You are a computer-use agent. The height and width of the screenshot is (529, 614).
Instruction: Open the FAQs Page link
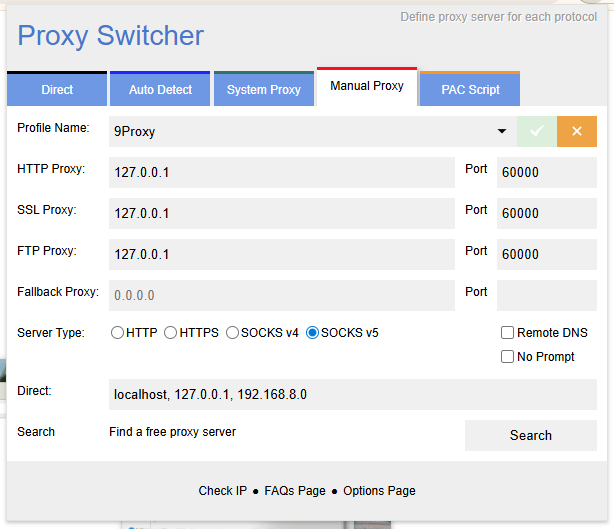[x=295, y=491]
